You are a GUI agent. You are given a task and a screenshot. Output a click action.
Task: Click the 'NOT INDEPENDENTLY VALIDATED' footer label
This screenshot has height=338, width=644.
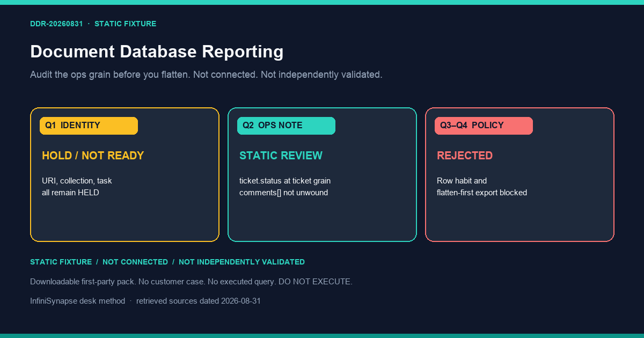(x=241, y=262)
